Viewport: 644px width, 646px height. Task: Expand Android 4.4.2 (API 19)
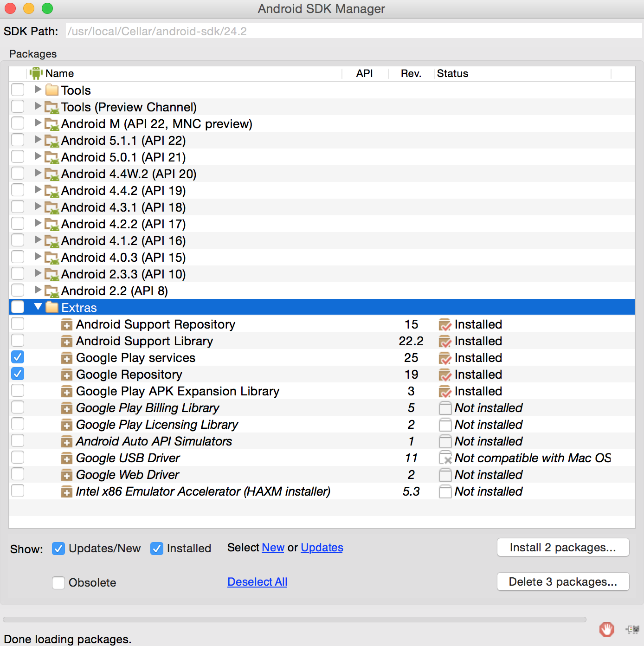click(x=37, y=190)
